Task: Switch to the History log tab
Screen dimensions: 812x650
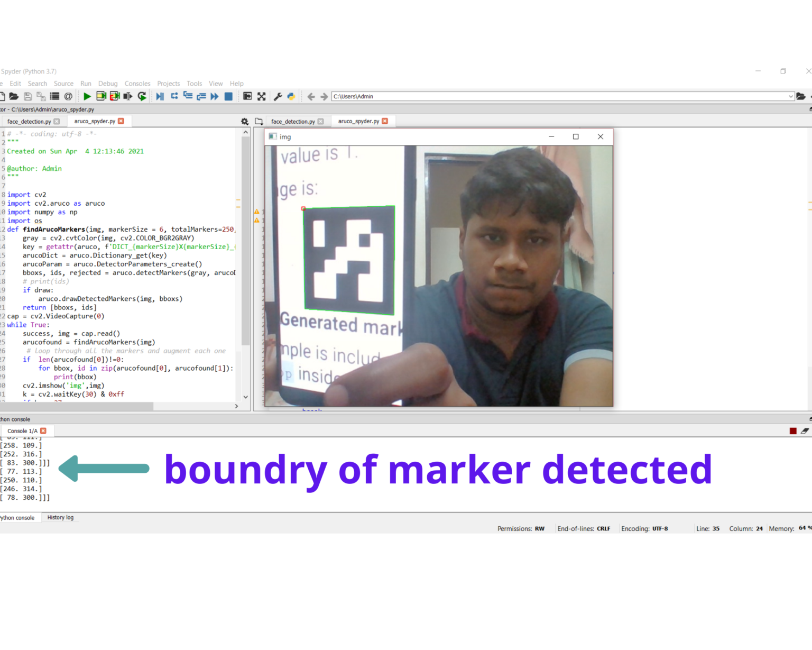Action: pyautogui.click(x=60, y=518)
